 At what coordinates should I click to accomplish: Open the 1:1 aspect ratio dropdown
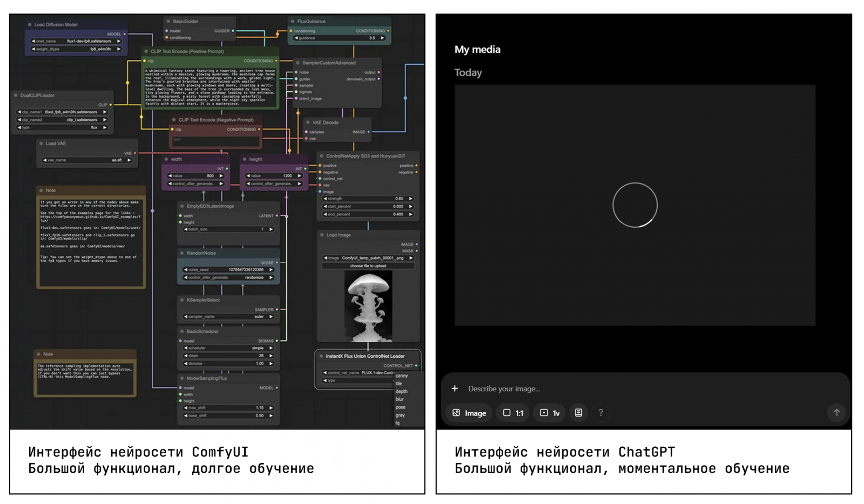point(513,413)
